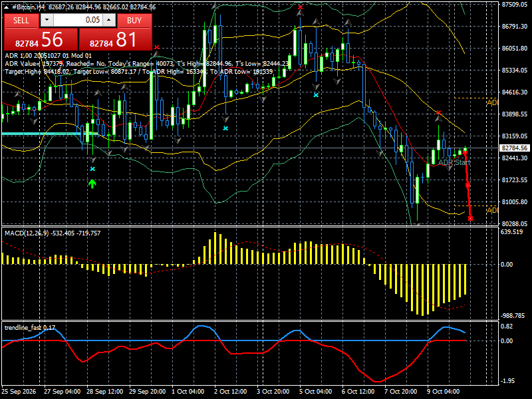Screen dimensions: 532x399
Task: Click the 83159.05 price axis label
Action: [515, 136]
